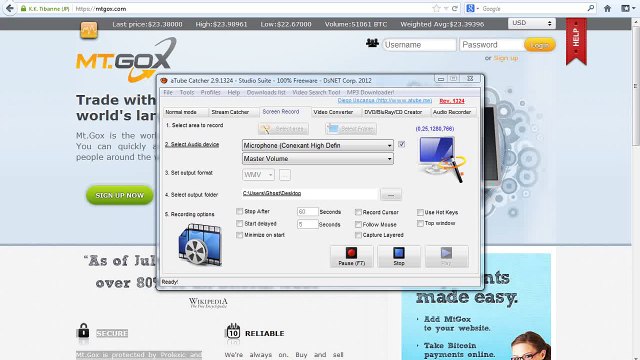
Task: Click the Select area wand button
Action: (283, 129)
